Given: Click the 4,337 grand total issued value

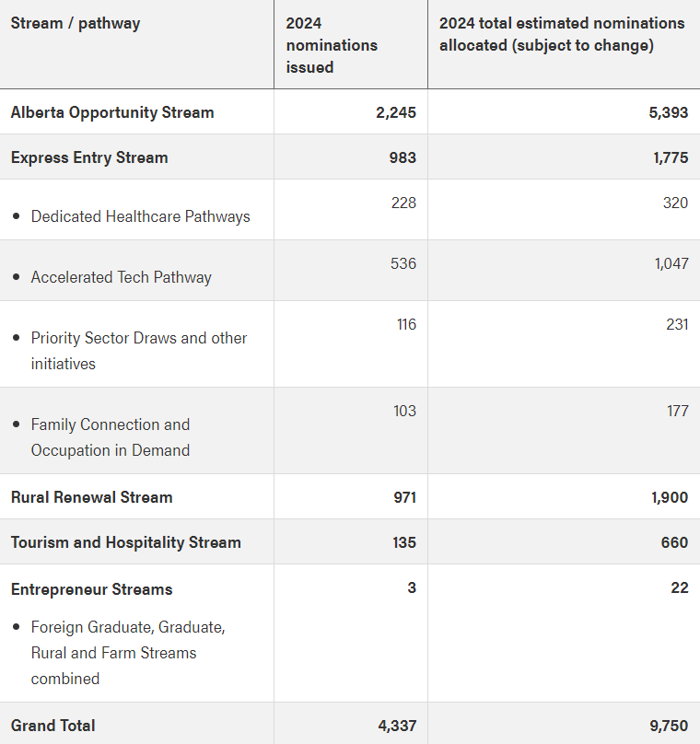Looking at the screenshot, I should tap(397, 726).
